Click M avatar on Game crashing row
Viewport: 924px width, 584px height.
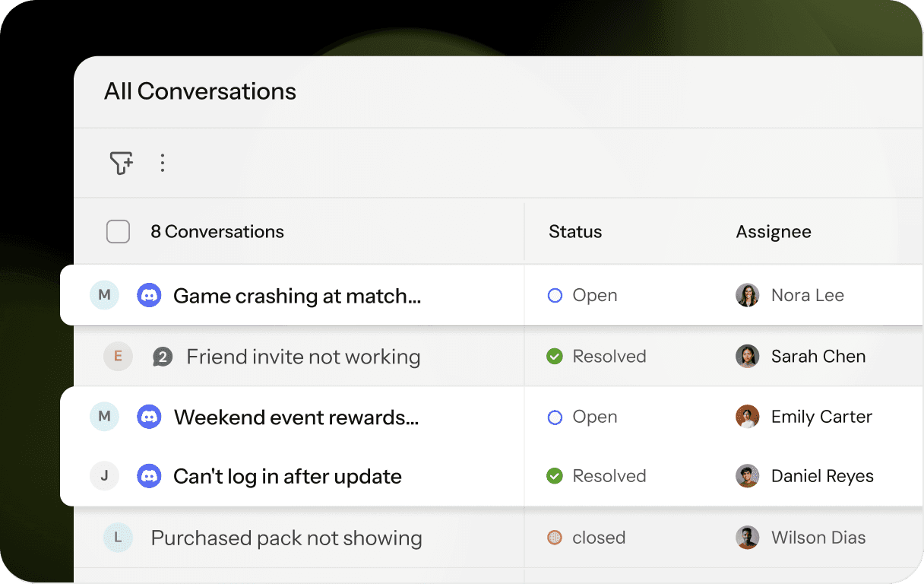tap(104, 295)
